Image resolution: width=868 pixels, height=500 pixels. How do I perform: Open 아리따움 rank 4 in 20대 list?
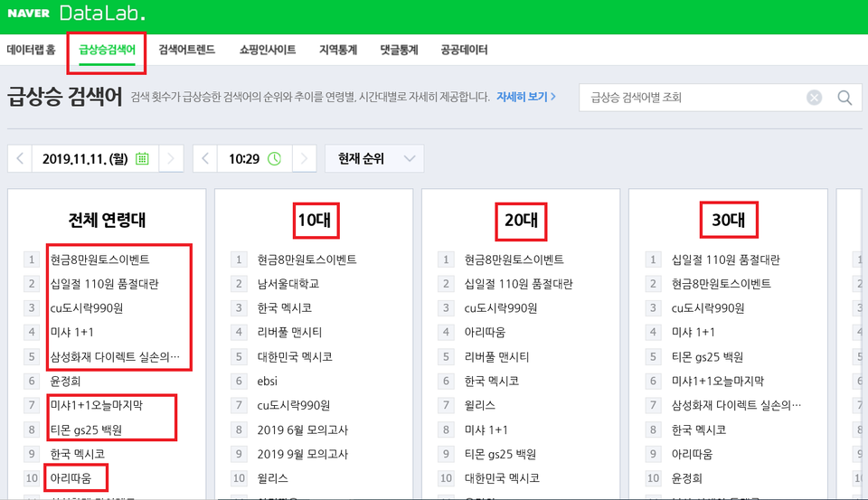pyautogui.click(x=485, y=332)
